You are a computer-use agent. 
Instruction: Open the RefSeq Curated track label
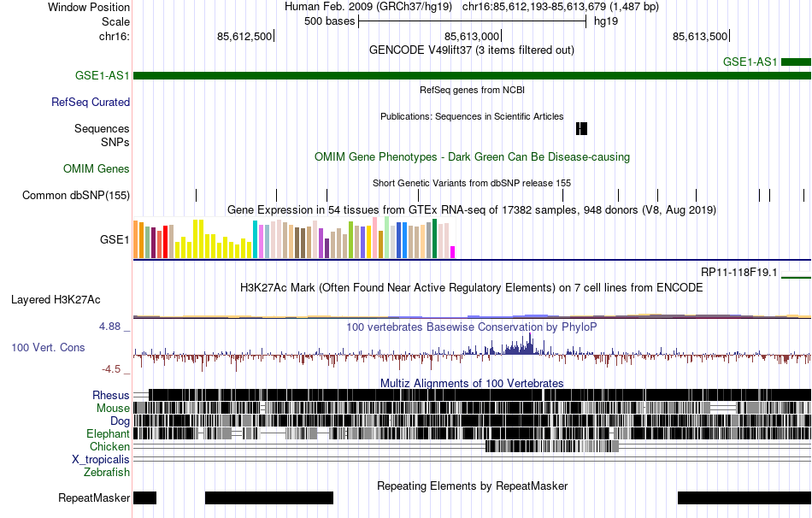91,102
